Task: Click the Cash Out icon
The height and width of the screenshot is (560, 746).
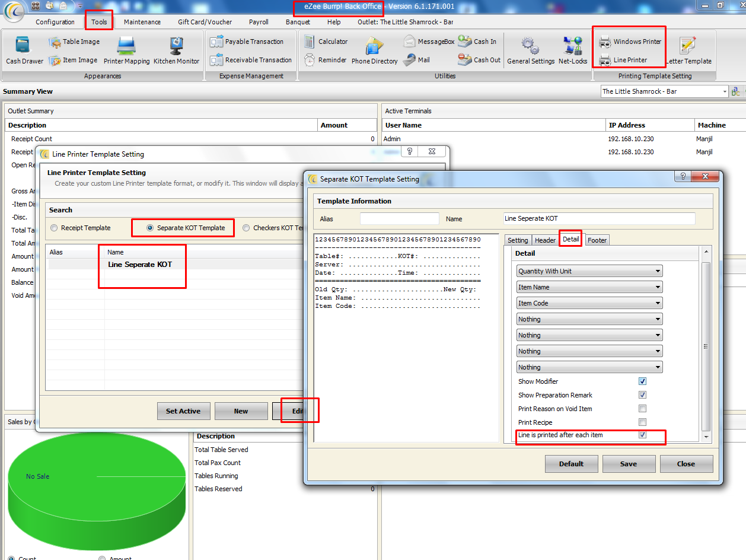Action: (x=464, y=60)
